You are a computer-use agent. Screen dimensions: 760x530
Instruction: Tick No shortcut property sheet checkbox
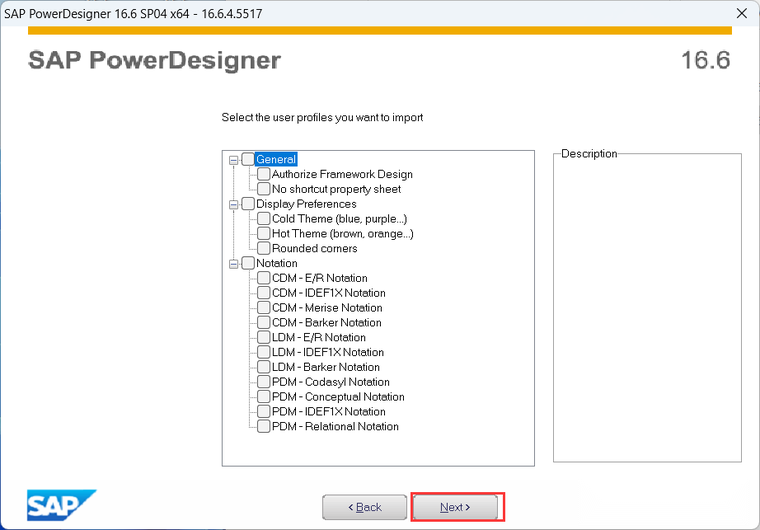(264, 189)
